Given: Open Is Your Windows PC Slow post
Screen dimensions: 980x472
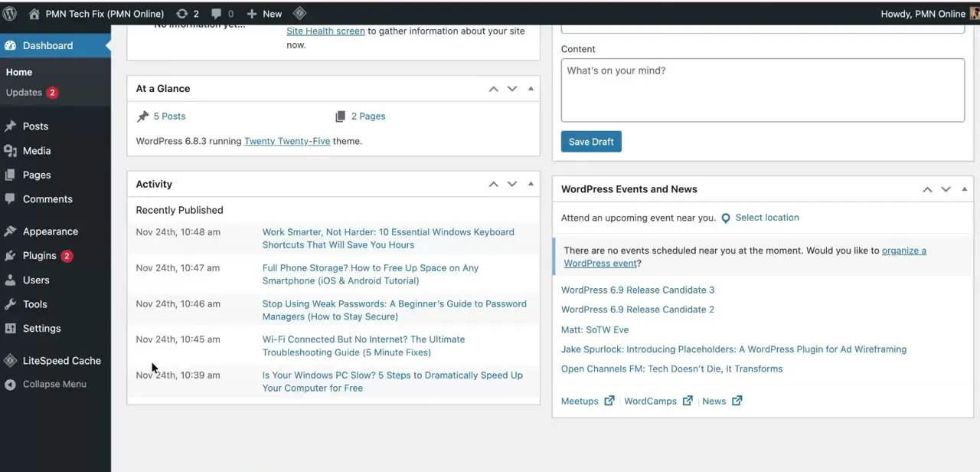Looking at the screenshot, I should 393,382.
